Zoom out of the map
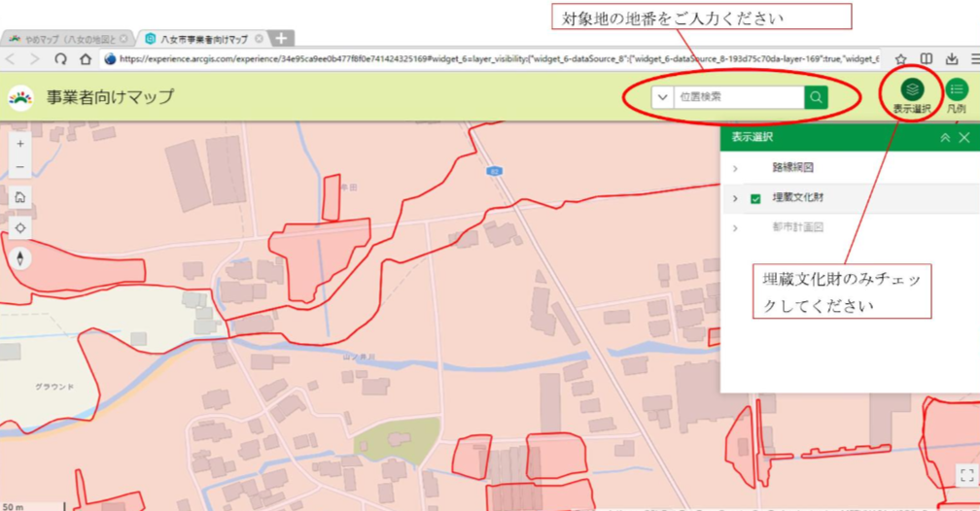This screenshot has width=980, height=511. point(20,167)
